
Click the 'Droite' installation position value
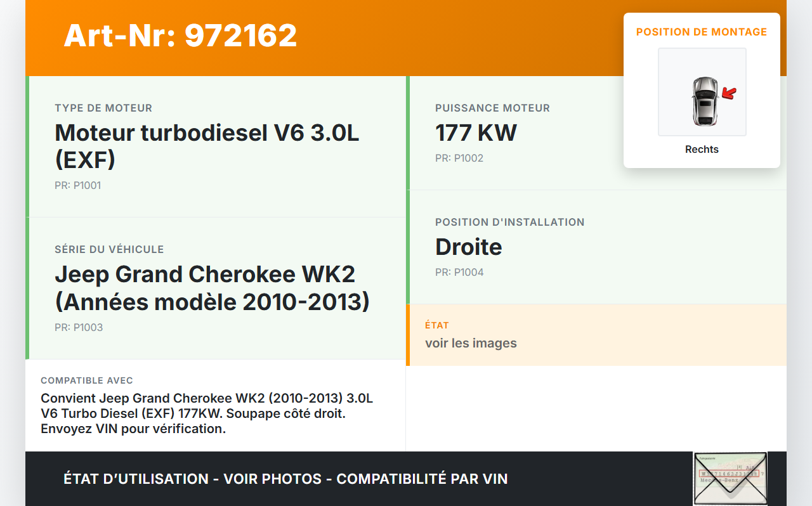click(x=468, y=247)
